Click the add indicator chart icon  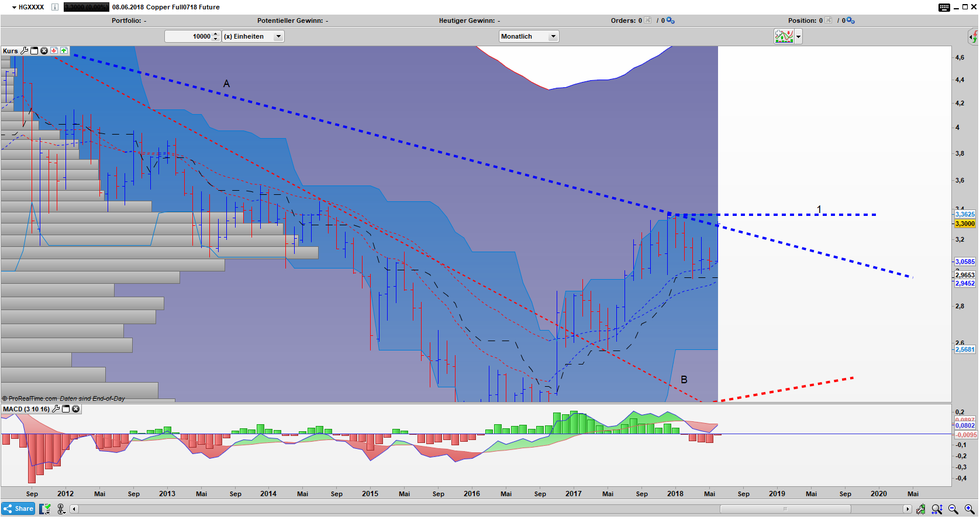784,36
